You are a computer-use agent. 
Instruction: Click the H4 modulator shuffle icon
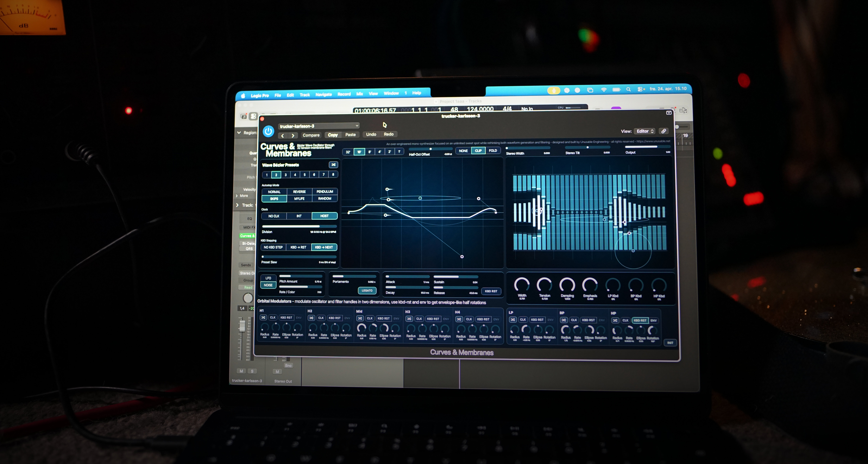(x=459, y=319)
